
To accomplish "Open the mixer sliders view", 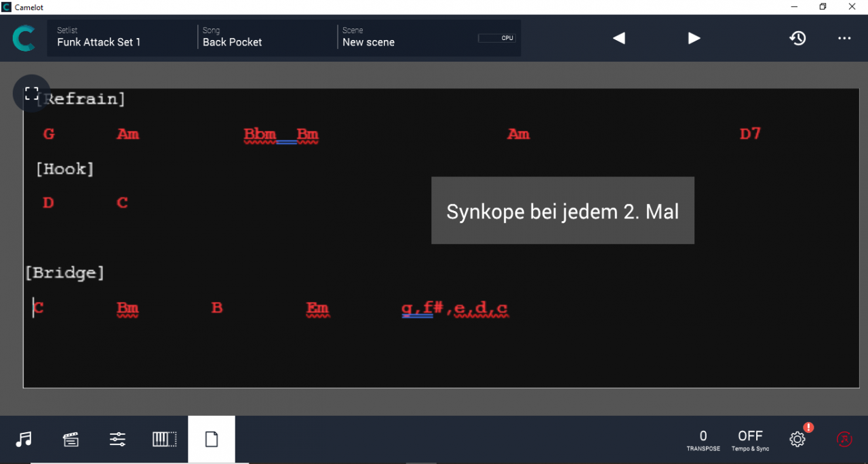I will point(117,439).
